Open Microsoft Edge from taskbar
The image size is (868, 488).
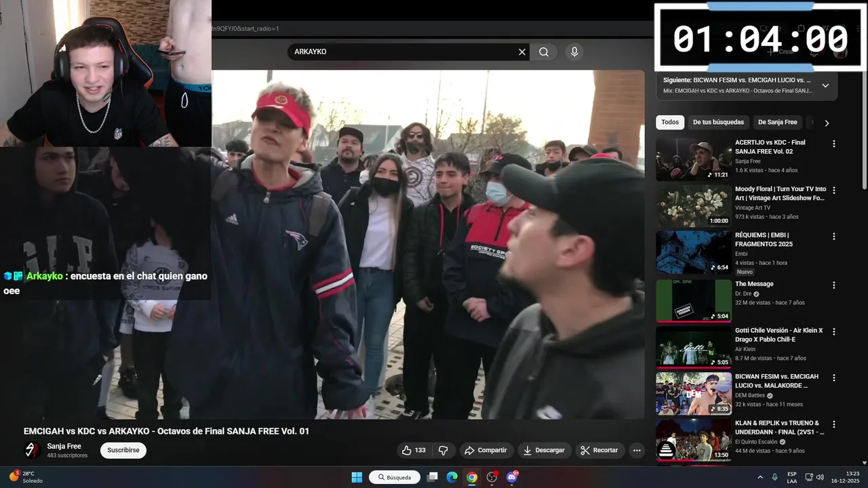452,477
